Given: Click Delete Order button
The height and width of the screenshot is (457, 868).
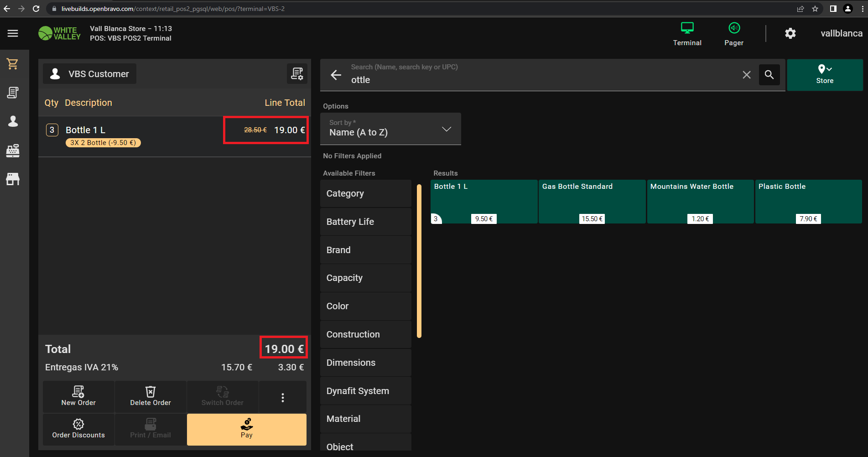Looking at the screenshot, I should click(x=151, y=397).
